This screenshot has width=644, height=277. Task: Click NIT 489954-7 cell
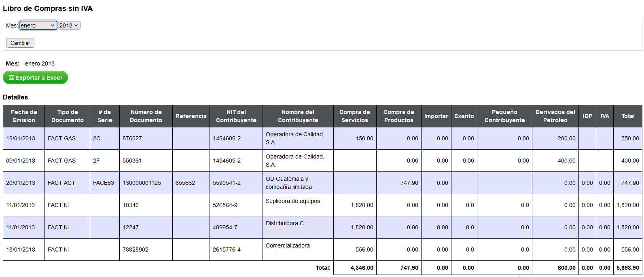[236, 227]
